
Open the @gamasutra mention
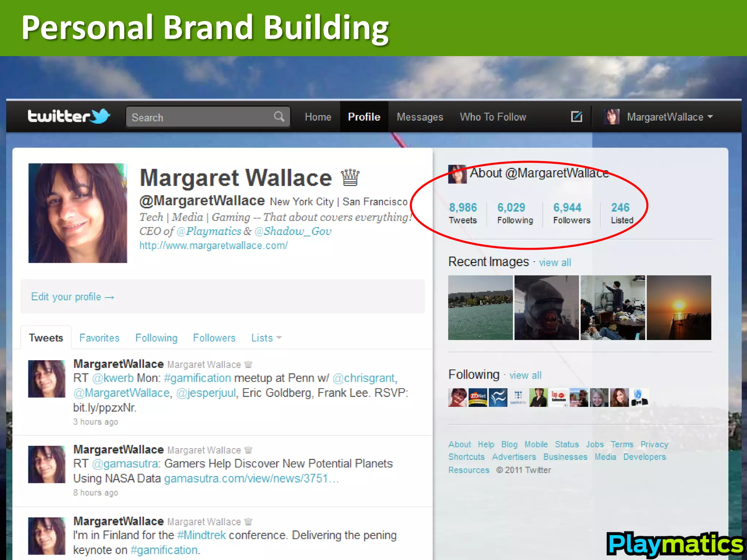tap(124, 464)
